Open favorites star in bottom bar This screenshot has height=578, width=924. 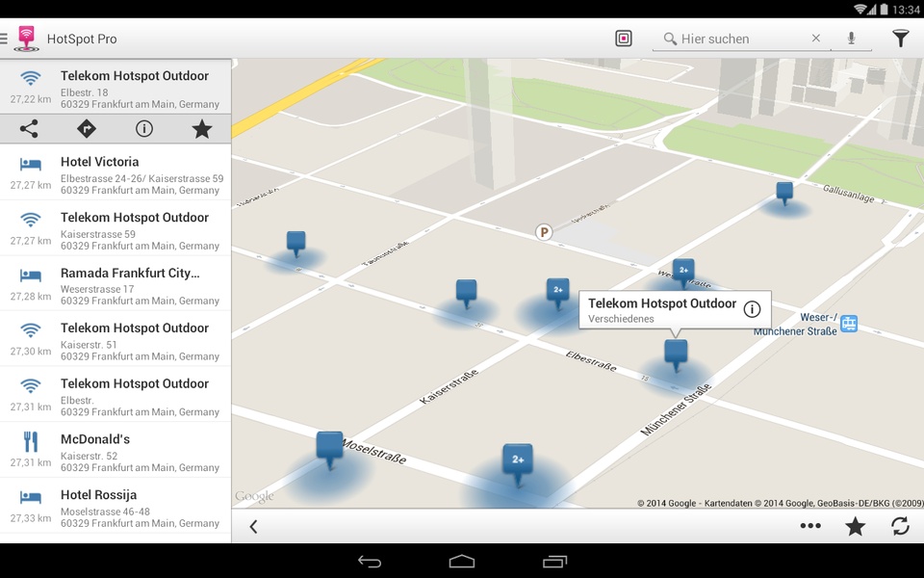click(856, 526)
